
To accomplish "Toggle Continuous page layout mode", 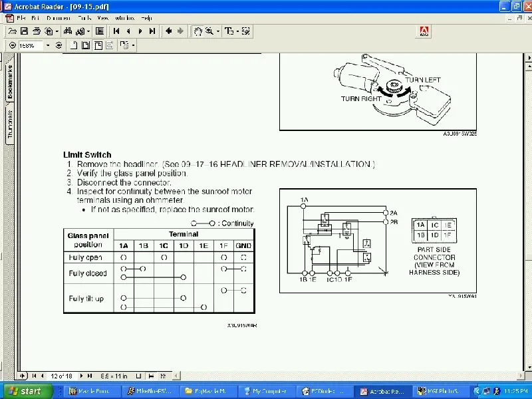I will coord(152,376).
